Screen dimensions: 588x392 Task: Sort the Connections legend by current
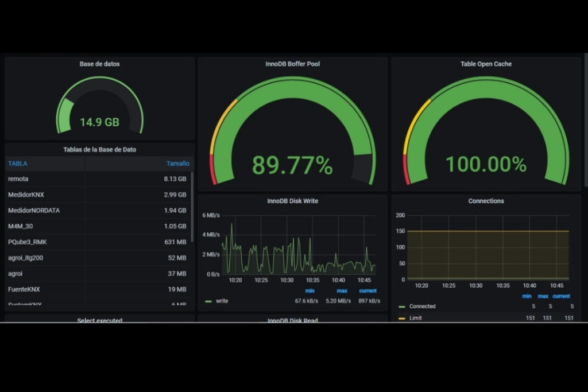561,296
